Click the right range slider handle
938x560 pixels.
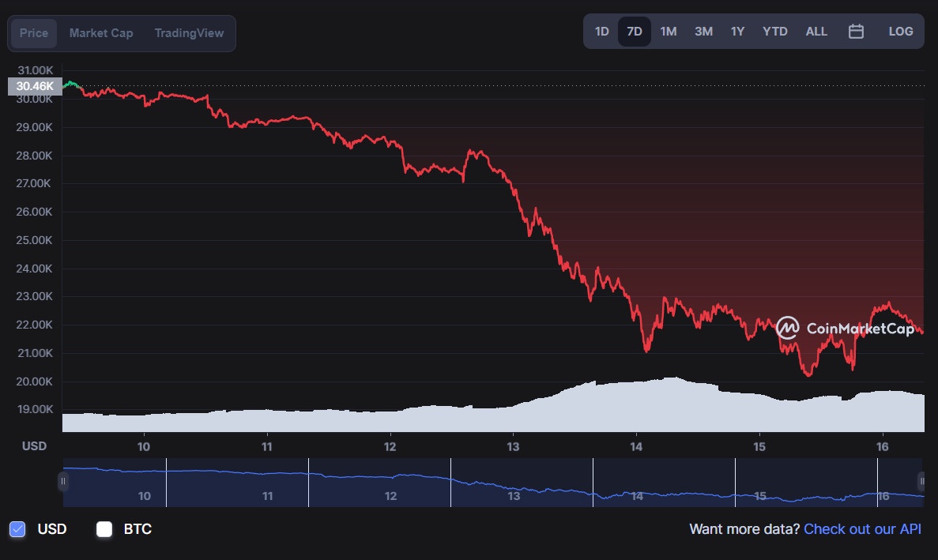[x=921, y=481]
